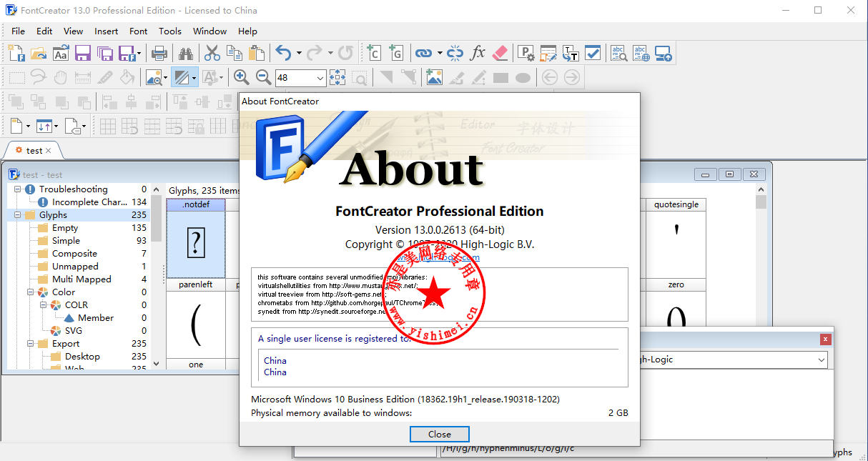Viewport: 868px width, 461px height.
Task: Select the Desktop export item
Action: [82, 357]
